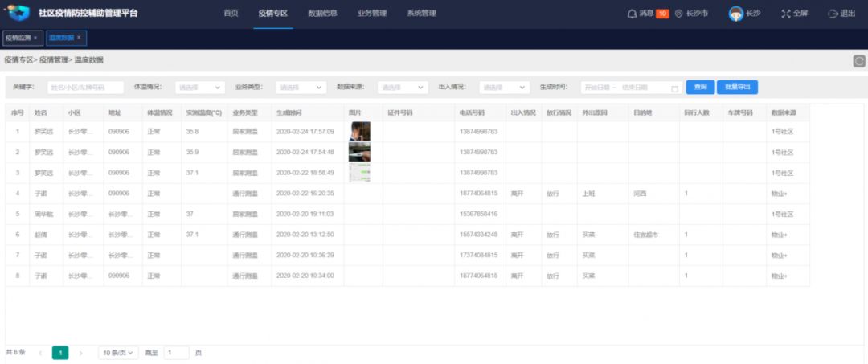Open the 业务类型 dropdown
This screenshot has width=868, height=364.
(301, 88)
